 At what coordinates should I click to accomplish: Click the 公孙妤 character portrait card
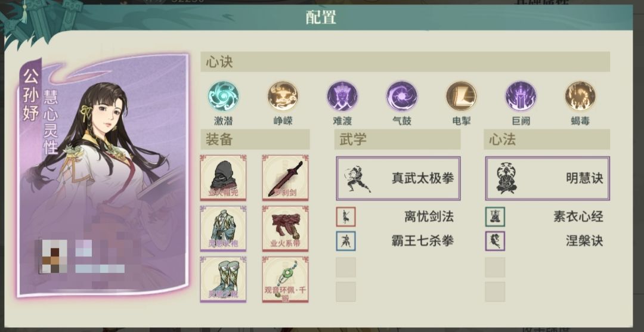click(103, 175)
